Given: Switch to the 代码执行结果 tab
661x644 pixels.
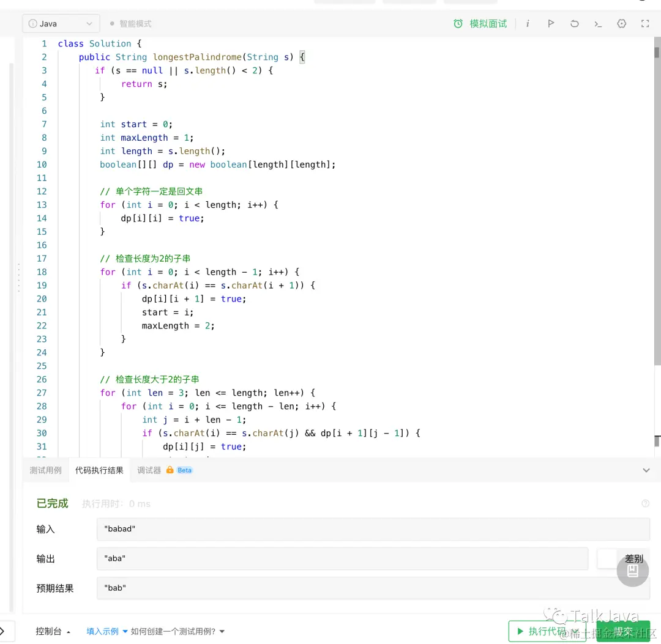Looking at the screenshot, I should click(x=99, y=470).
